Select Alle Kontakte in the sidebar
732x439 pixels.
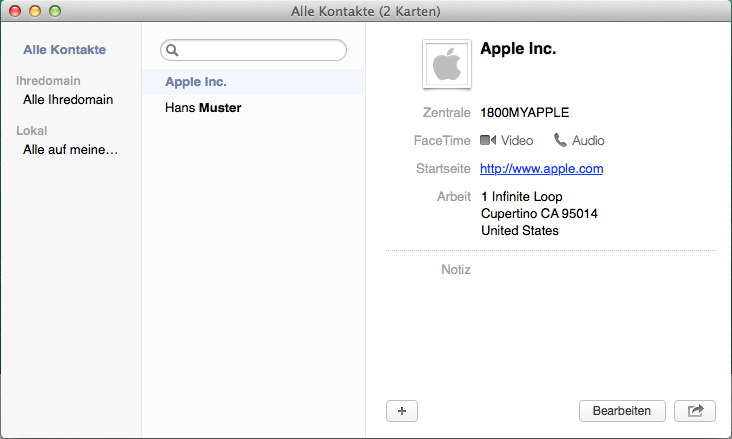[64, 50]
